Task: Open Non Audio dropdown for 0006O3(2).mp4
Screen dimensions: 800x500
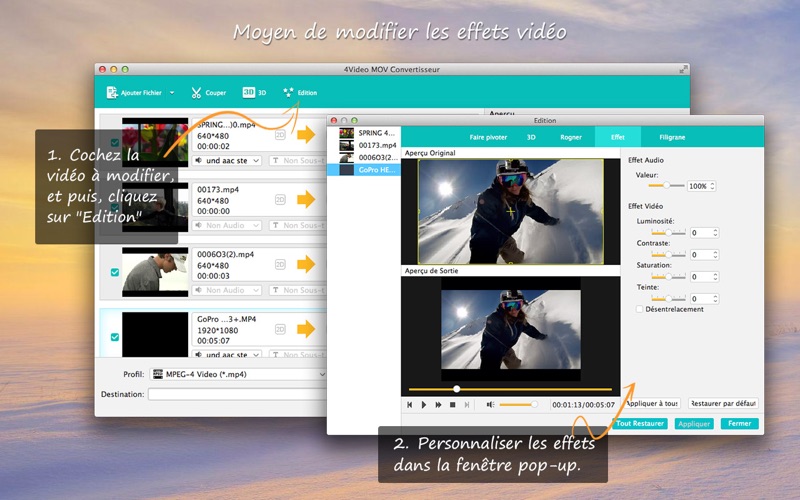Action: [227, 290]
